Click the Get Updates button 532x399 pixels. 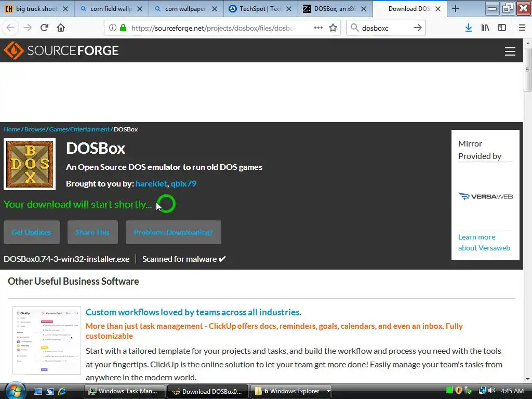coord(32,232)
